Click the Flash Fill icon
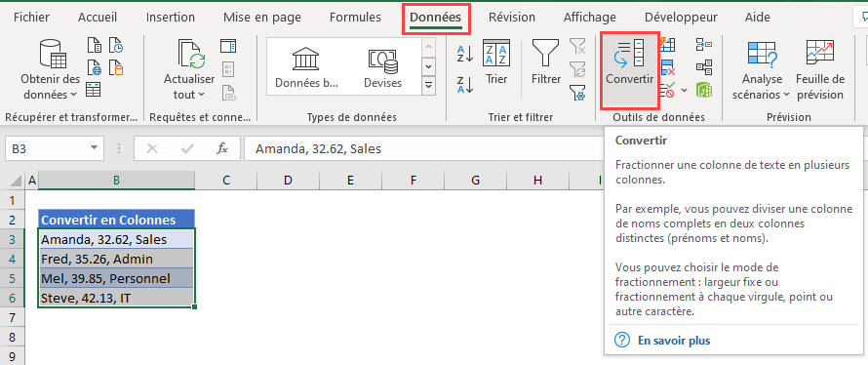Image resolution: width=868 pixels, height=365 pixels. [x=668, y=44]
